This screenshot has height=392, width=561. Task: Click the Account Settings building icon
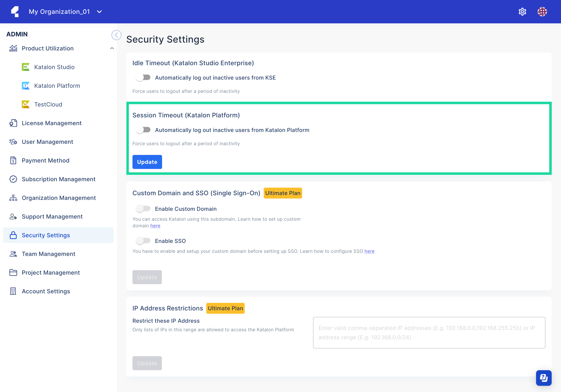point(13,291)
